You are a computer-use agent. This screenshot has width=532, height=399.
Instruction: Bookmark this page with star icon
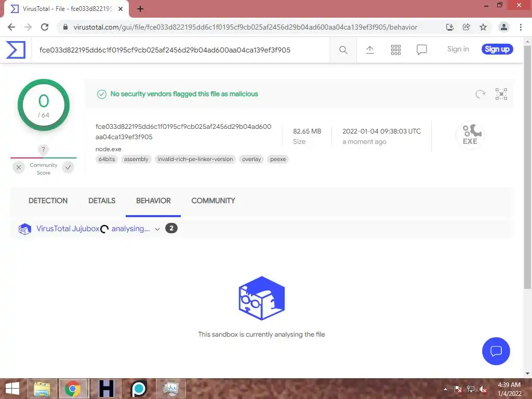(x=483, y=27)
